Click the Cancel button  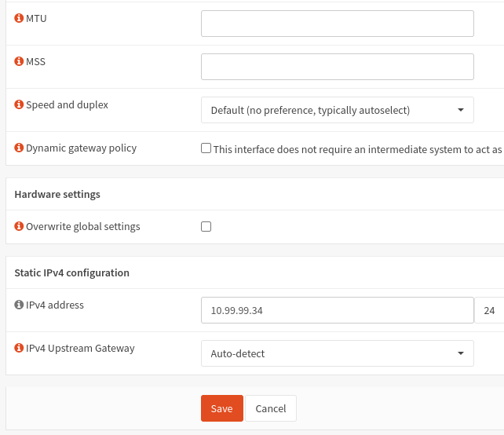pos(271,408)
